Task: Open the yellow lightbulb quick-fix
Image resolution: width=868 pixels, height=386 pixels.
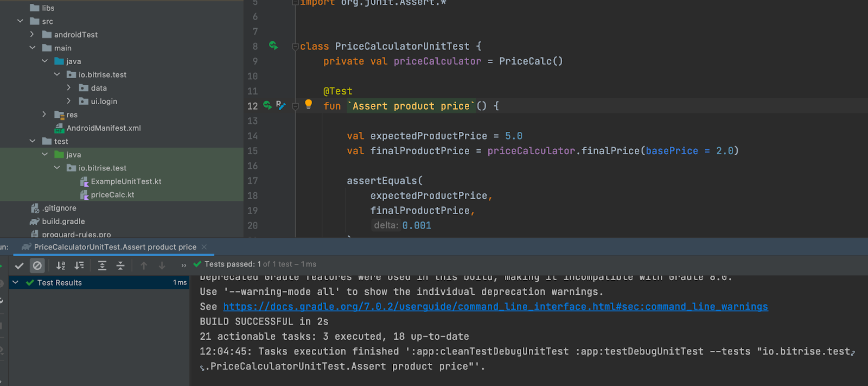Action: (308, 104)
